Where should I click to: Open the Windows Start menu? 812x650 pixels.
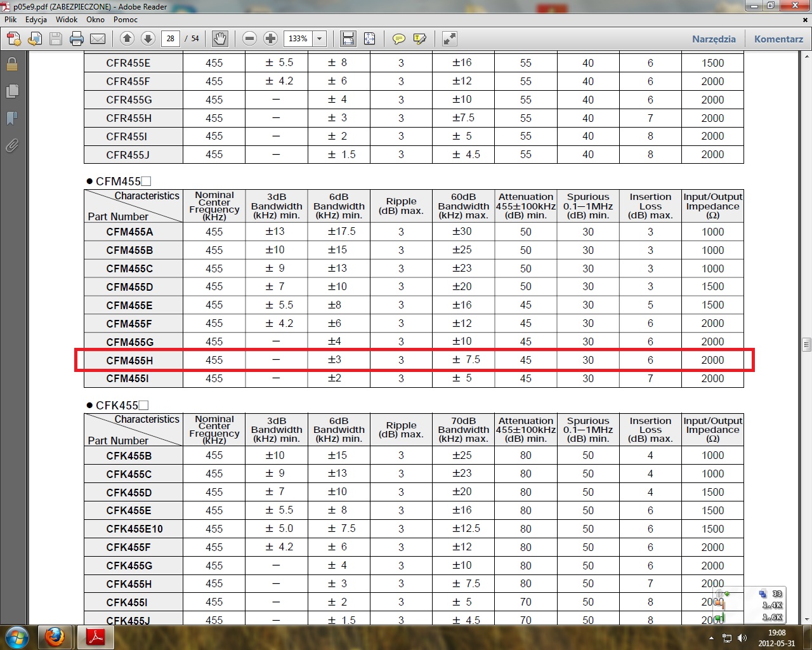point(16,637)
